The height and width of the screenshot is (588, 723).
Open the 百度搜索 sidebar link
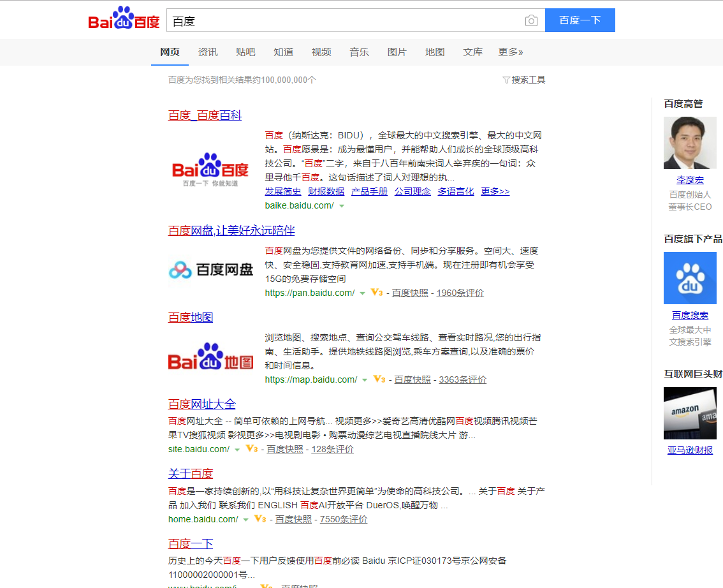coord(690,315)
